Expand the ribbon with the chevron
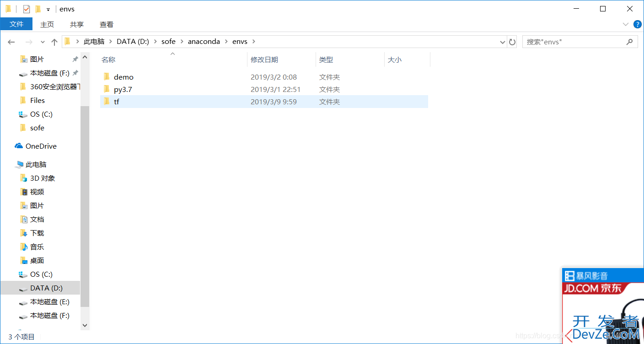 (626, 24)
